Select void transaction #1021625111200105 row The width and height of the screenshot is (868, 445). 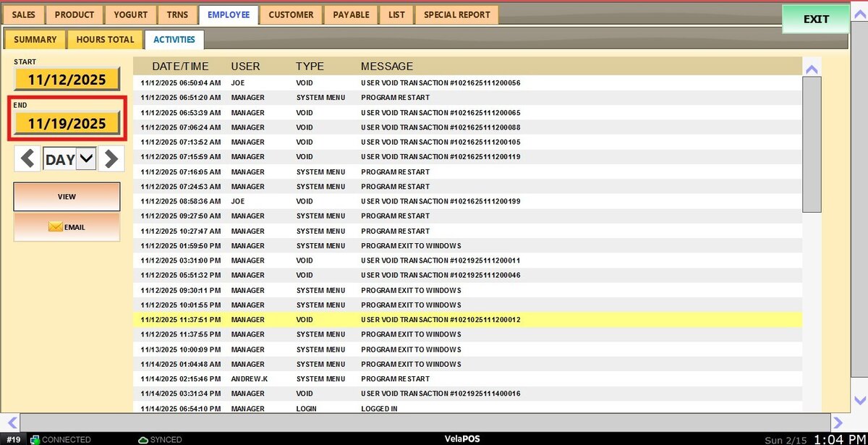tap(467, 142)
